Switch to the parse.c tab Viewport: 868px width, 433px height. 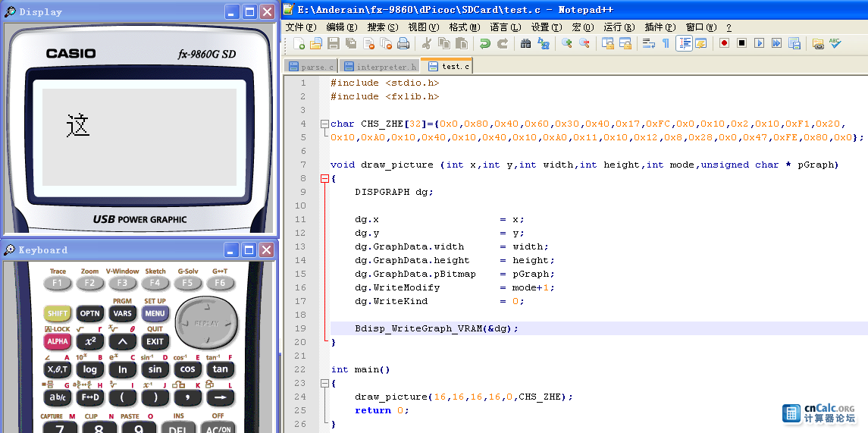[312, 67]
